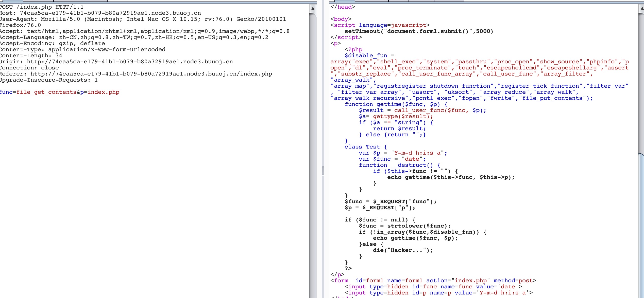
Task: Click the request pane scroll-up arrow
Action: pyautogui.click(x=313, y=8)
